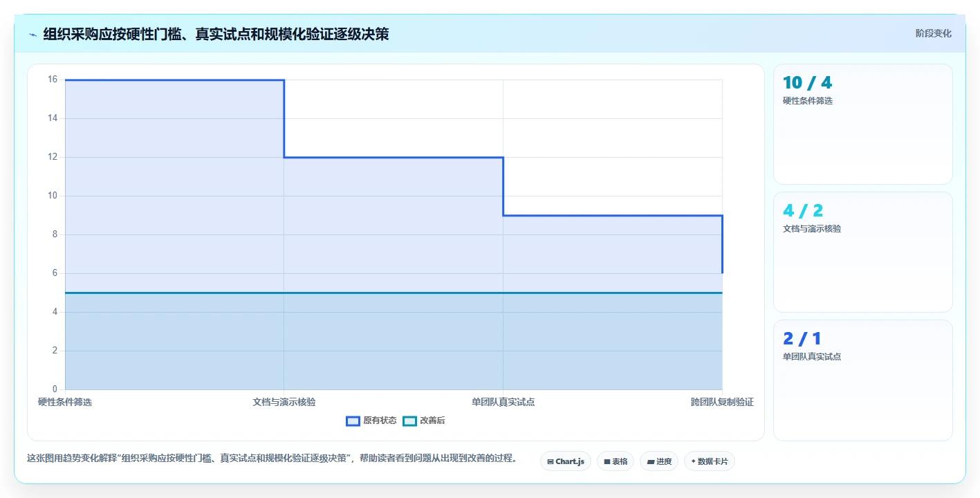This screenshot has height=498, width=980.
Task: Toggle the 改善后 legend series
Action: coord(424,421)
